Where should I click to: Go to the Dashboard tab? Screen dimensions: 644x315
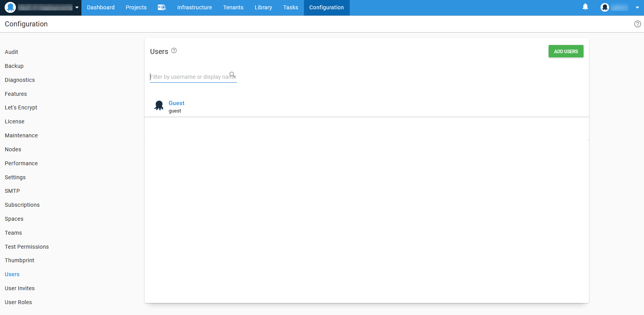[101, 7]
